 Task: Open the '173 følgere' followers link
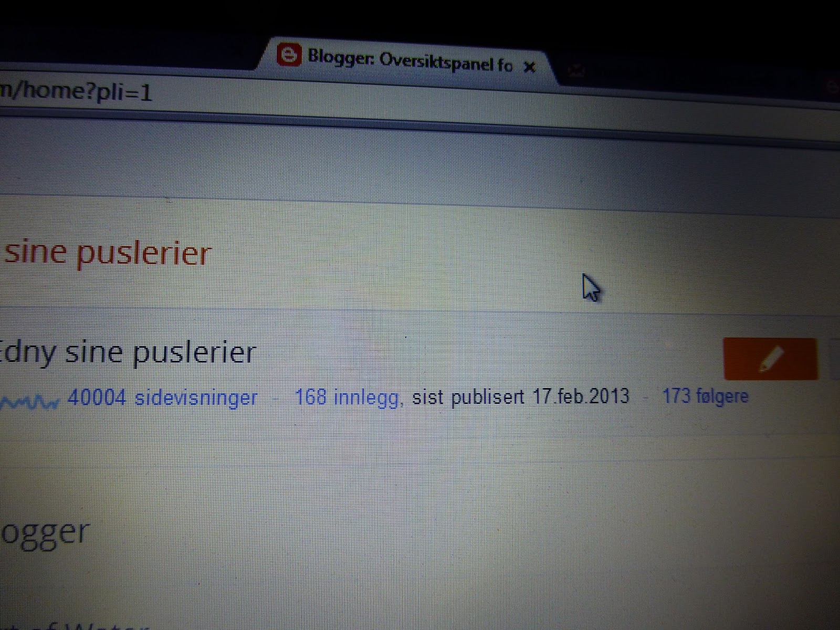(x=706, y=396)
